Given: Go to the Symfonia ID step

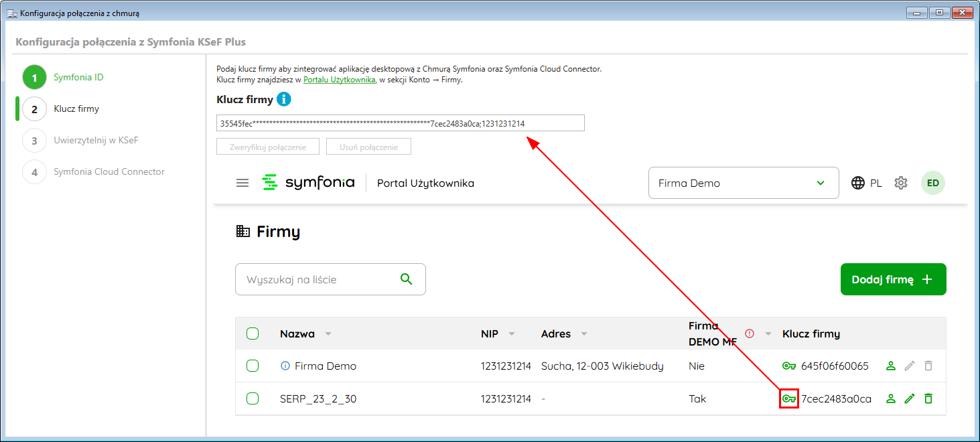Looking at the screenshot, I should (78, 77).
